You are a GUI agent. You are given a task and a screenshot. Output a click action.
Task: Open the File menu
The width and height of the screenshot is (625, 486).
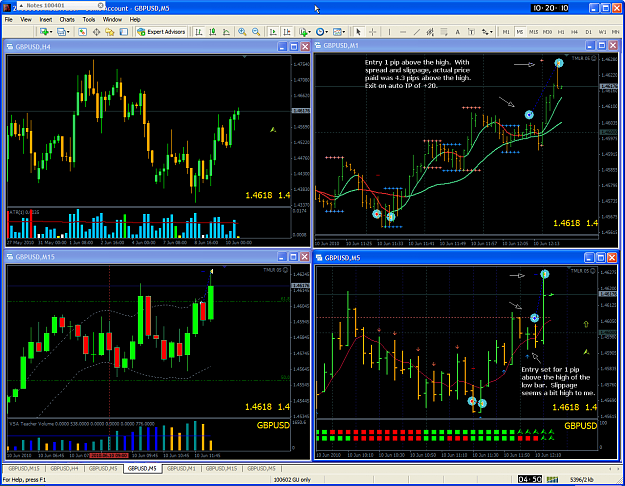click(x=8, y=20)
